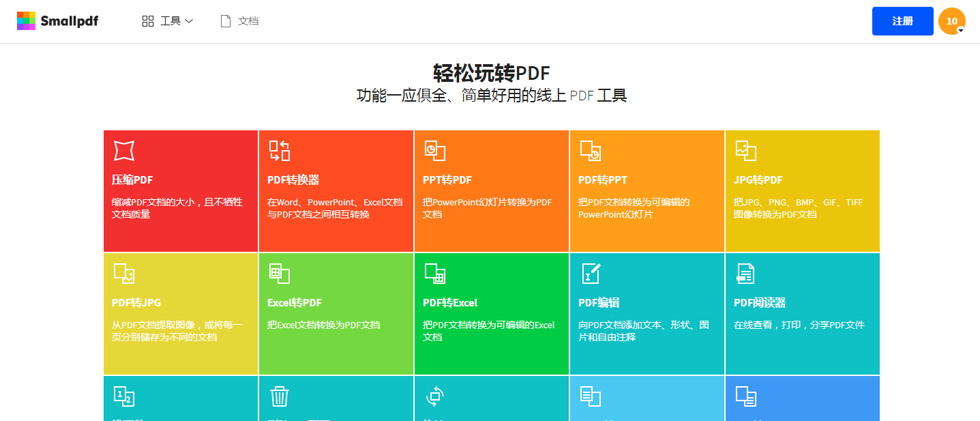Click the 压缩PDF compress icon
The image size is (980, 421).
[x=123, y=151]
